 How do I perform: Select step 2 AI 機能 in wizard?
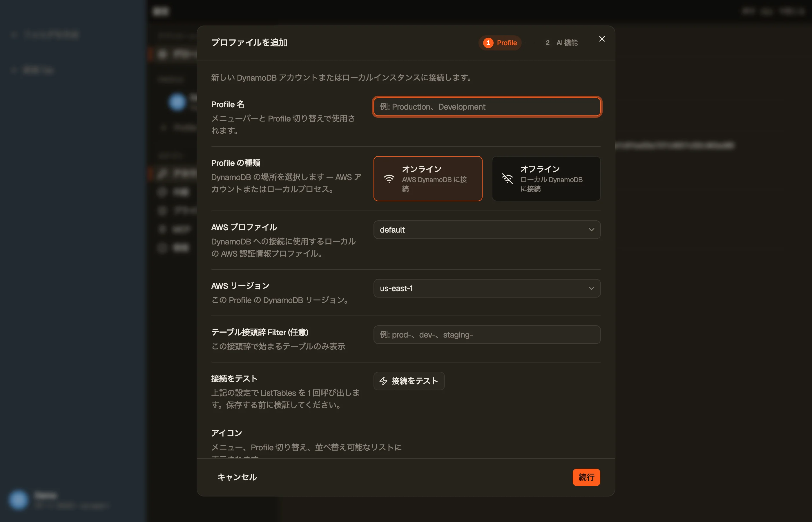[x=561, y=43]
